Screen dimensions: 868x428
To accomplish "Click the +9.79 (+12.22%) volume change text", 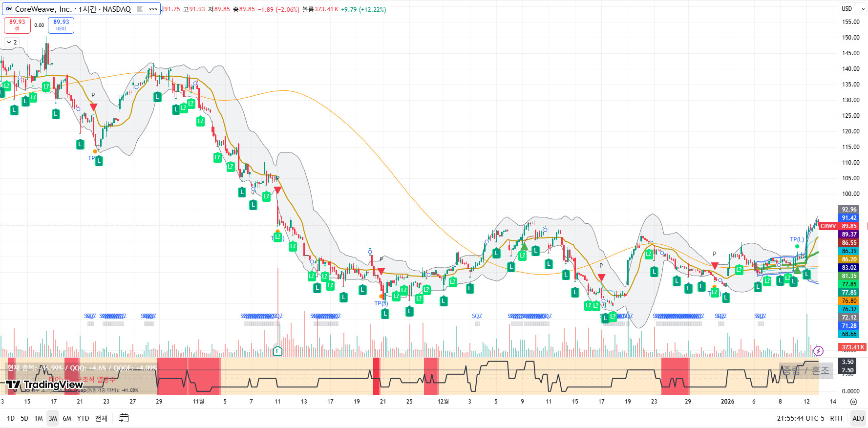I will point(363,9).
